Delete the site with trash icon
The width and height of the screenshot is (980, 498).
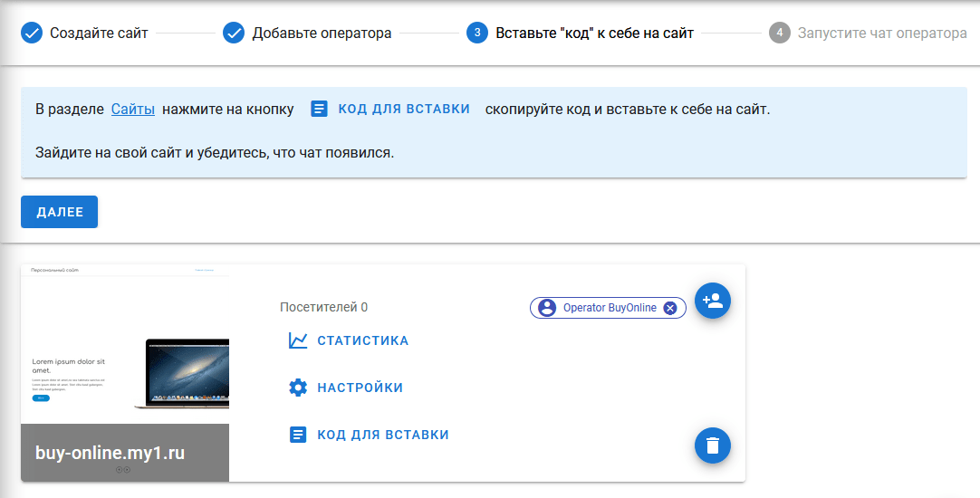tap(712, 445)
